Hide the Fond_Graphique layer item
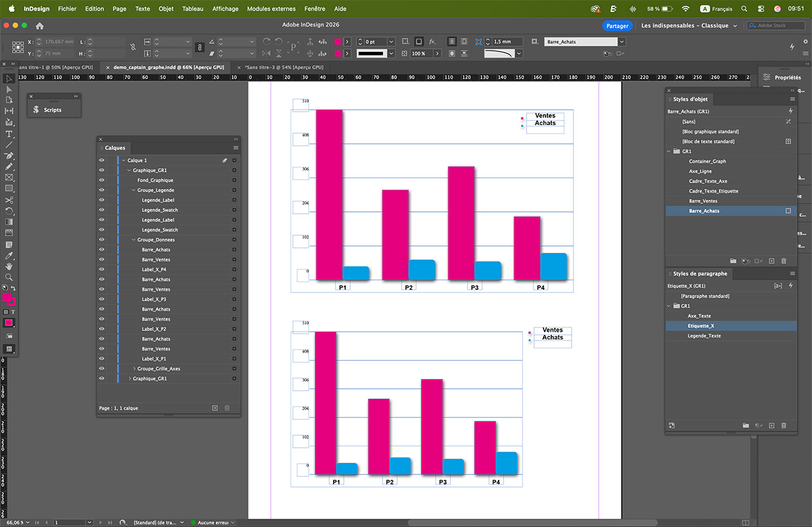The height and width of the screenshot is (527, 812). tap(101, 180)
